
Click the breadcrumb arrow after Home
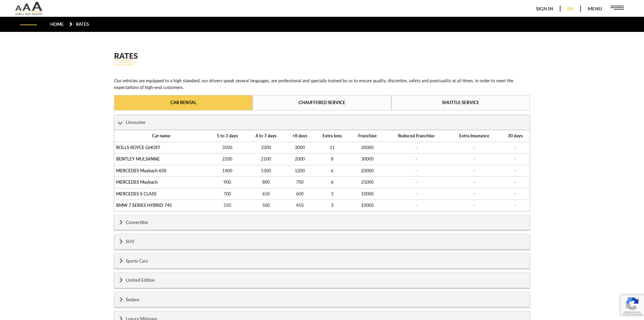point(71,24)
